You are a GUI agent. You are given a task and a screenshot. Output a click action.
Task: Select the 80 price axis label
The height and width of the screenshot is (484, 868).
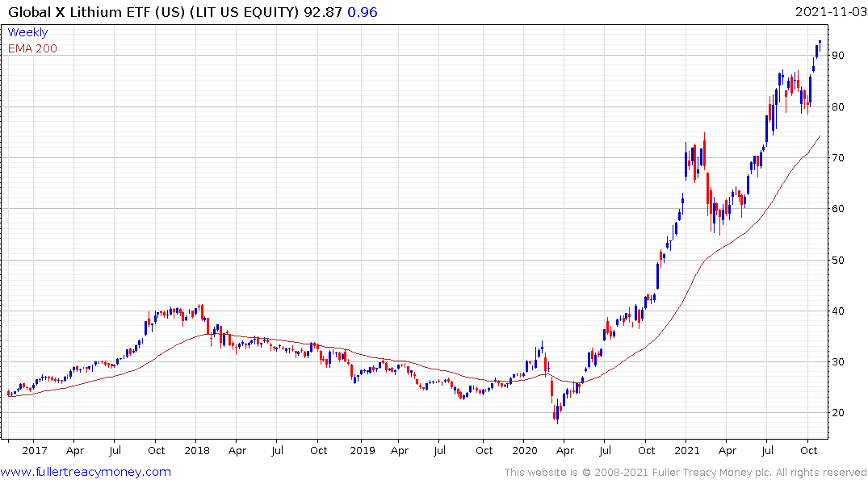(x=837, y=106)
